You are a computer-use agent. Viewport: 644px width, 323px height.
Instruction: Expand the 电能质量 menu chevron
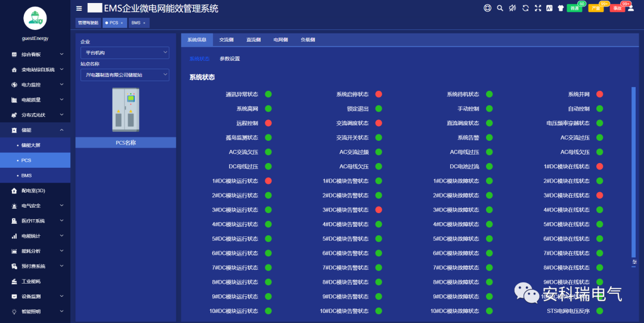tap(61, 100)
